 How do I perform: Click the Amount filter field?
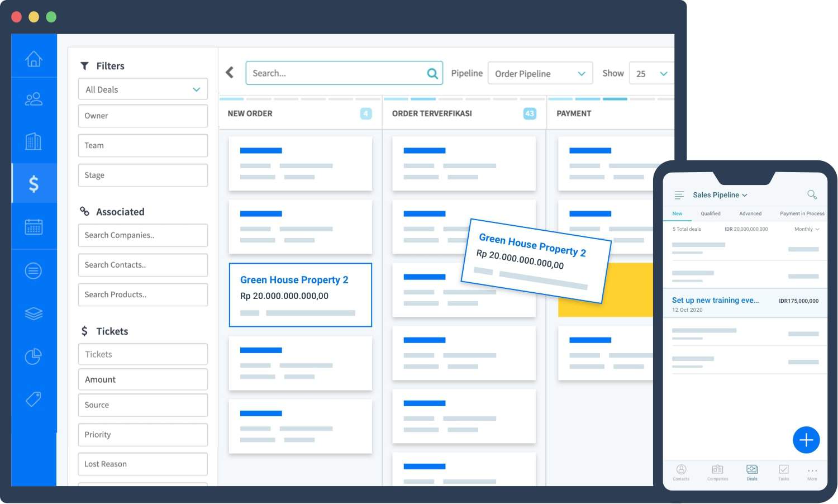click(143, 379)
